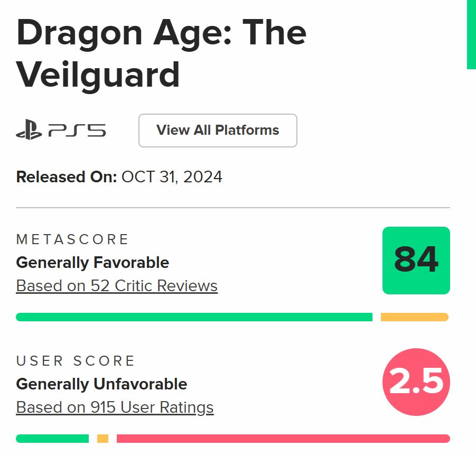Select red negative segment of user ratings bar
Image resolution: width=476 pixels, height=455 pixels.
pos(283,439)
